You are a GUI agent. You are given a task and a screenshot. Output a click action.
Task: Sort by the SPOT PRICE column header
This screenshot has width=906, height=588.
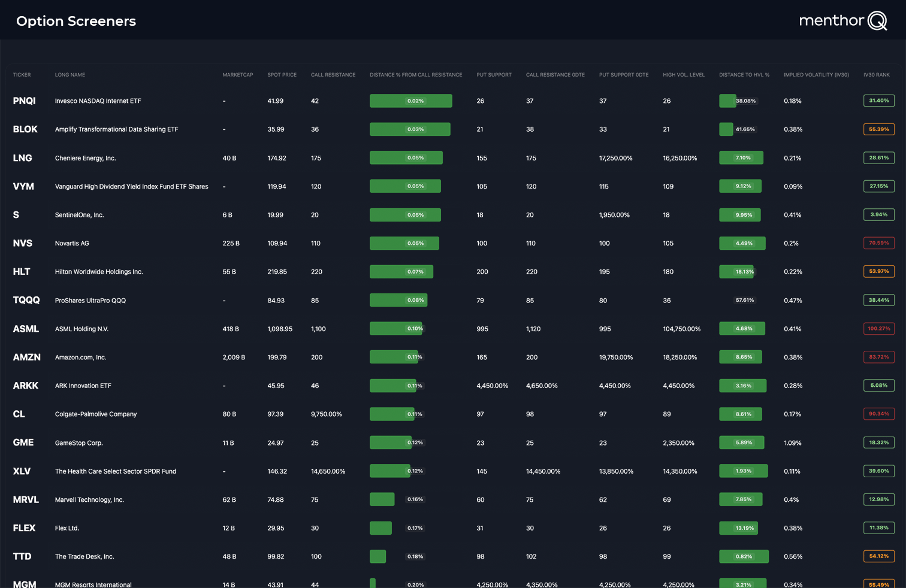(x=282, y=75)
